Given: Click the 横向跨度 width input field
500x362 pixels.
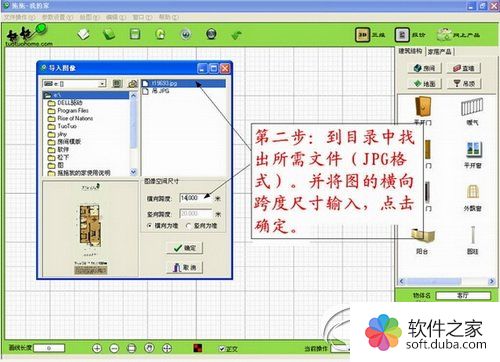Looking at the screenshot, I should (196, 198).
